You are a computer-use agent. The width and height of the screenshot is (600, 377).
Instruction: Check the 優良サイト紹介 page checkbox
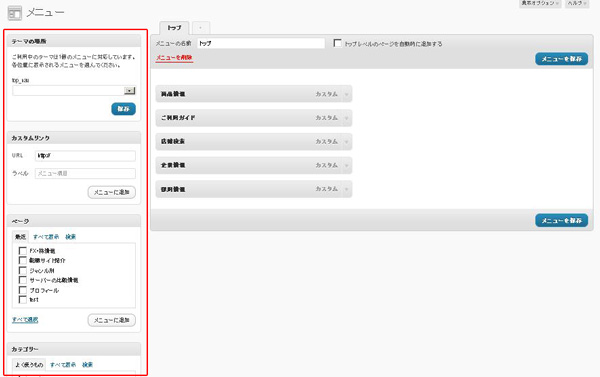tap(23, 260)
